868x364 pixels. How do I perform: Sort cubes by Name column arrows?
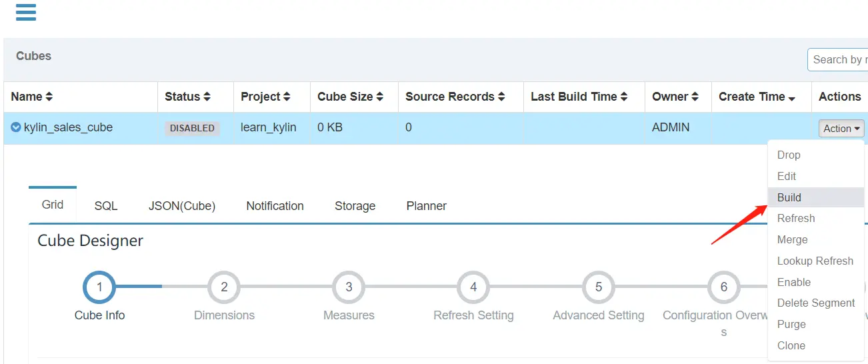[x=49, y=97]
